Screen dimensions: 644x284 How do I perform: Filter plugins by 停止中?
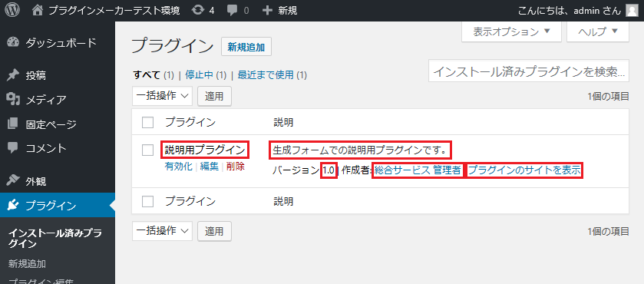click(x=200, y=74)
